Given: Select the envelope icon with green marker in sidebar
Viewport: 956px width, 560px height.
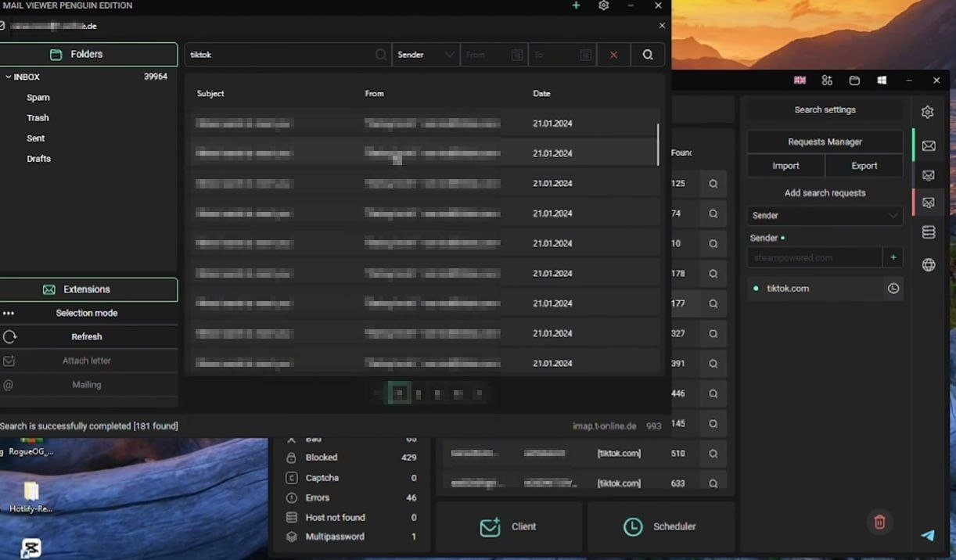Looking at the screenshot, I should pos(929,145).
